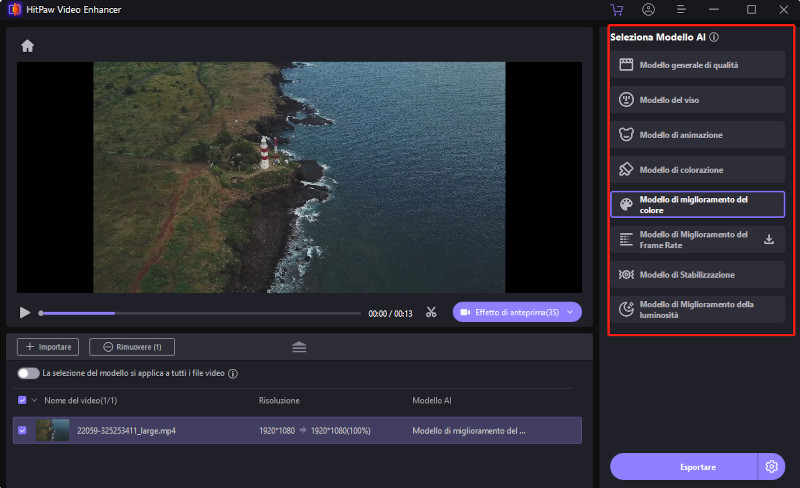Open export settings gear icon
This screenshot has width=800, height=488.
(x=770, y=466)
